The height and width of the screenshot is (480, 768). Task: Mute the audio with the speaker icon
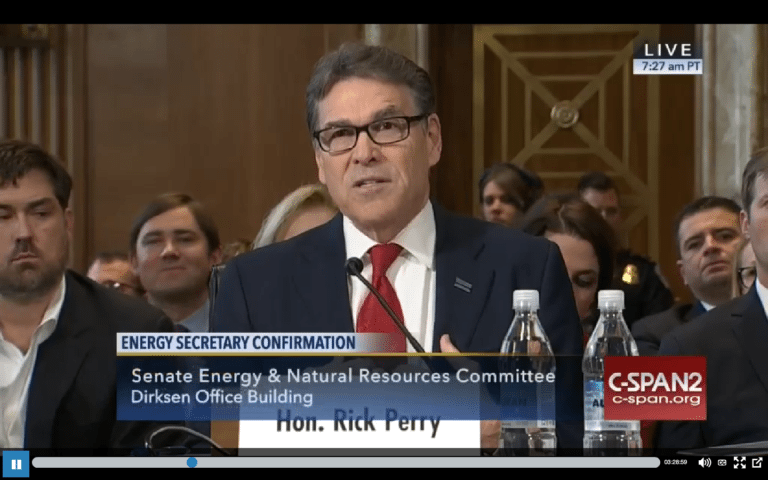coord(704,462)
